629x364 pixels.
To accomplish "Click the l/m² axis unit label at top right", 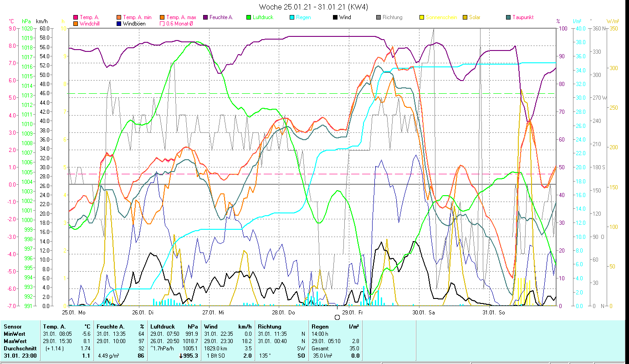I will click(578, 21).
